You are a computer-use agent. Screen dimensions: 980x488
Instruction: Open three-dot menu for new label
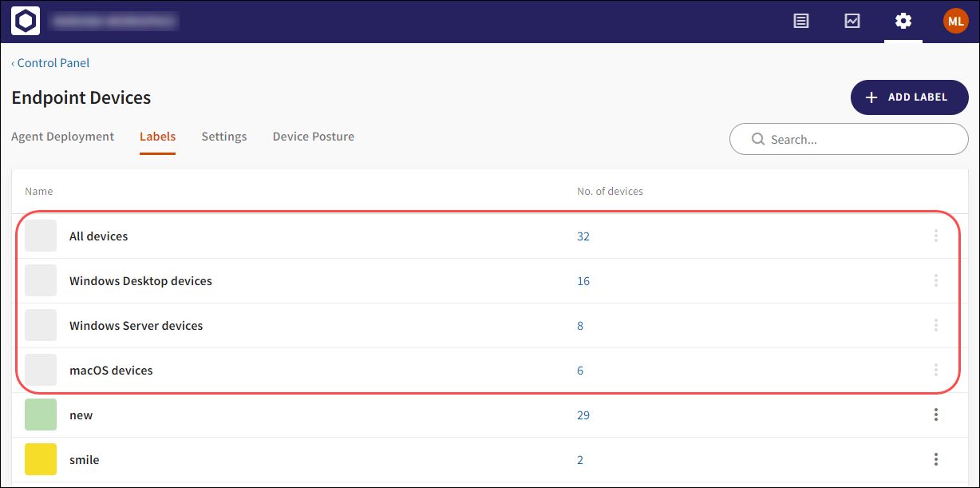coord(936,415)
